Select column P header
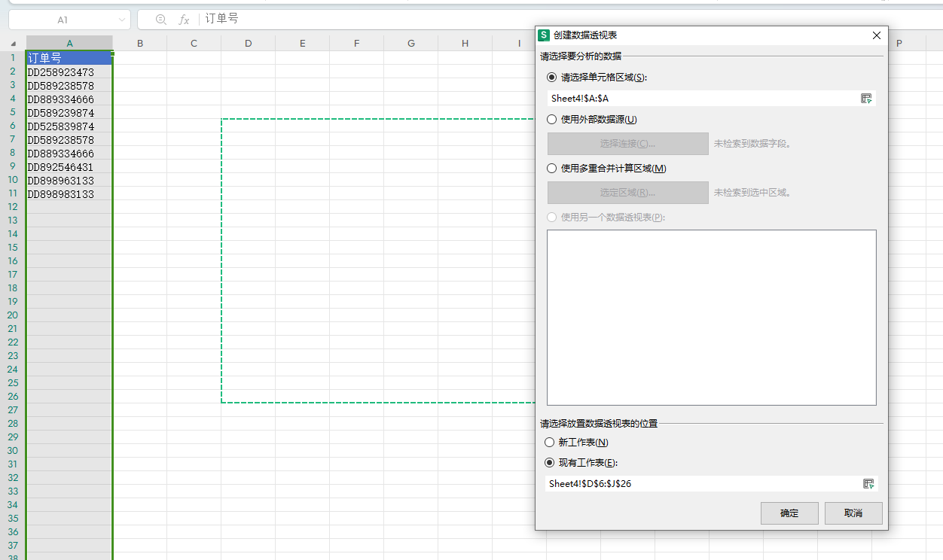Screen dimensions: 943x560 coord(899,44)
